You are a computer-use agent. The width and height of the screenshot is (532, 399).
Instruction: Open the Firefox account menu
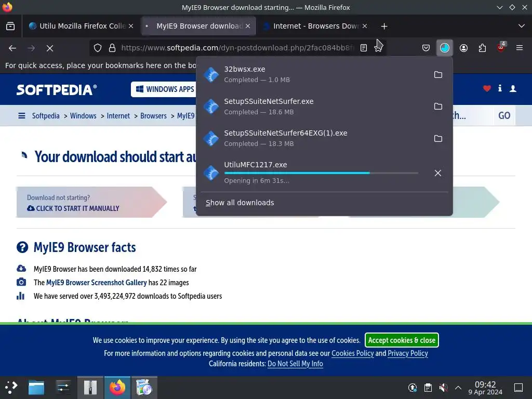click(x=463, y=48)
